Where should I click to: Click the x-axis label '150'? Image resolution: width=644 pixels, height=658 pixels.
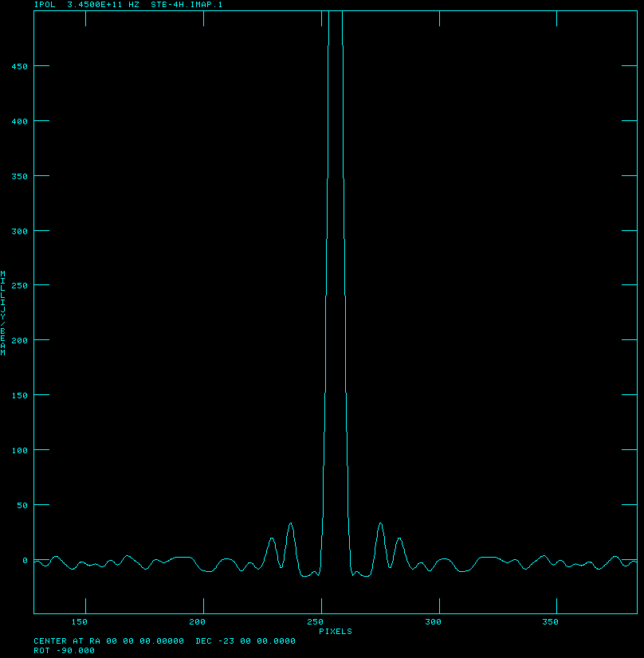coord(80,622)
